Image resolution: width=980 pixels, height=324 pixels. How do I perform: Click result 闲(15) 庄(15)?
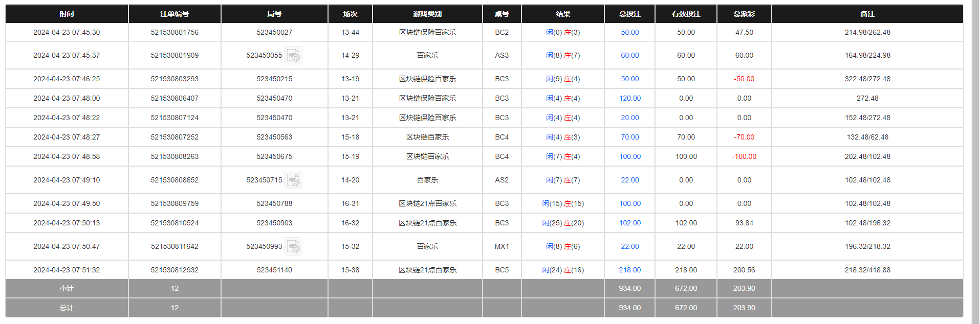[x=563, y=203]
